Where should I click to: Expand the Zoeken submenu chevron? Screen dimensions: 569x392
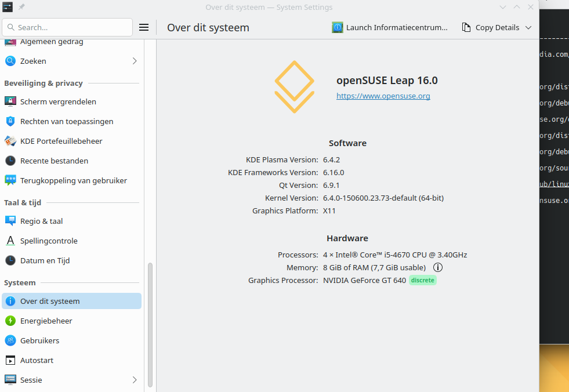[135, 61]
